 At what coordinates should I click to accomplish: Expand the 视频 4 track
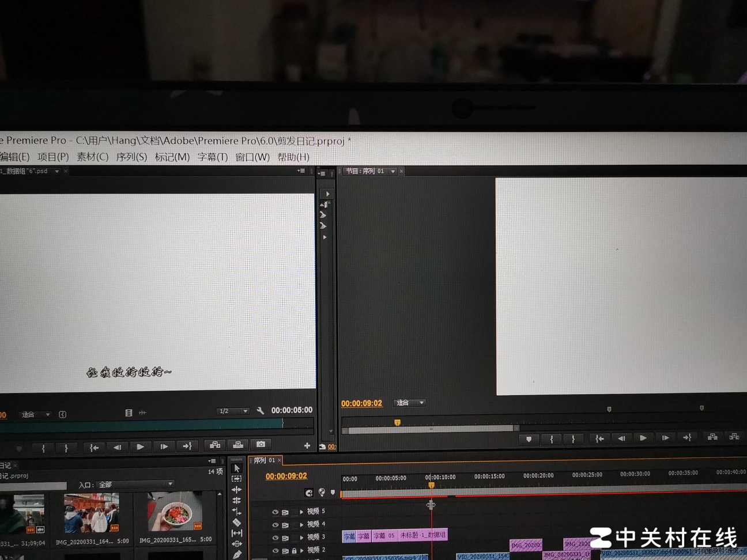point(301,525)
